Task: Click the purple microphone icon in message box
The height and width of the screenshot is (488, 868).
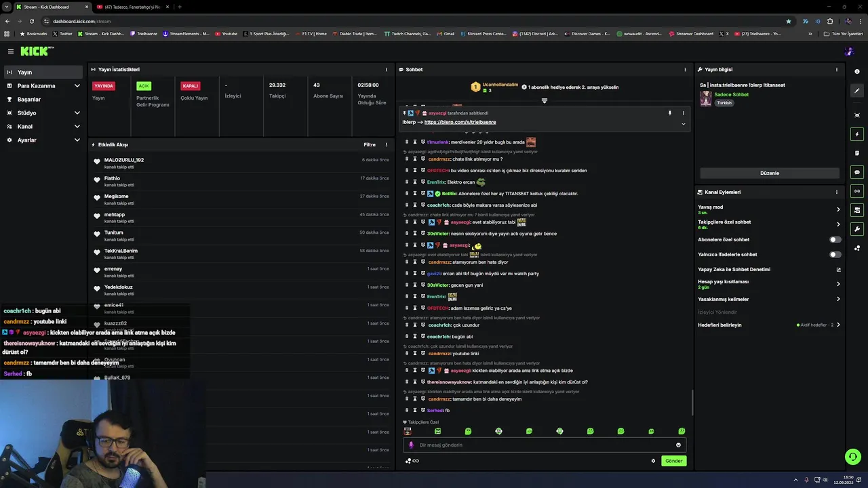Action: point(411,445)
